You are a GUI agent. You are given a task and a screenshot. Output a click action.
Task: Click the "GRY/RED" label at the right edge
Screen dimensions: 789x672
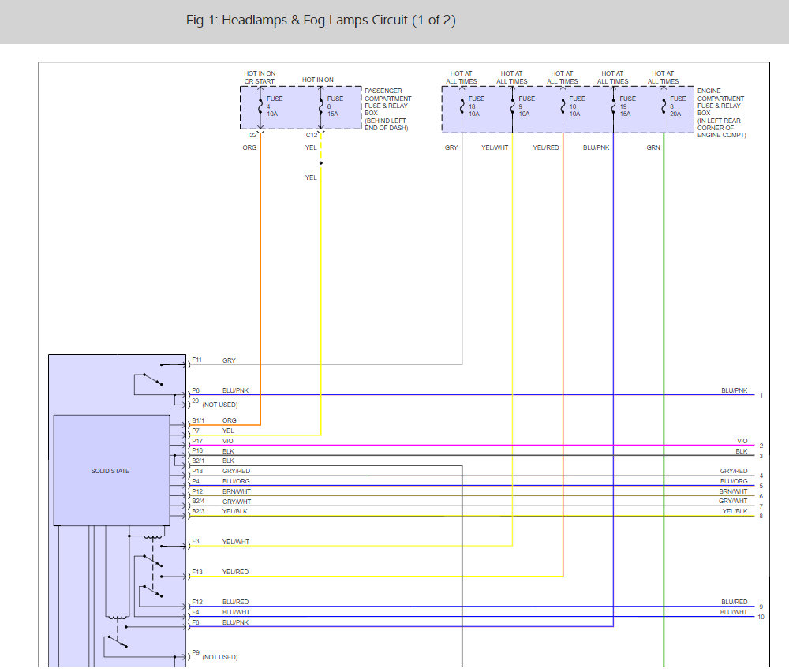[734, 471]
